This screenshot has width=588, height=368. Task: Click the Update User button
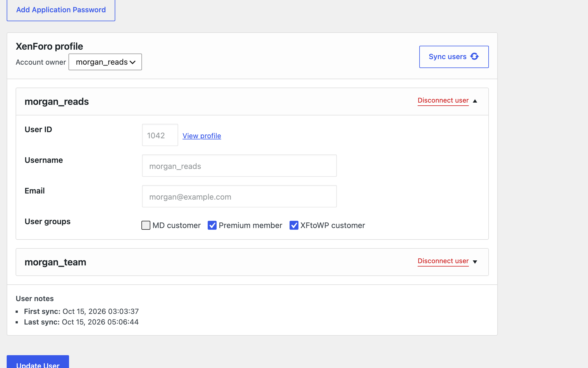pos(38,362)
